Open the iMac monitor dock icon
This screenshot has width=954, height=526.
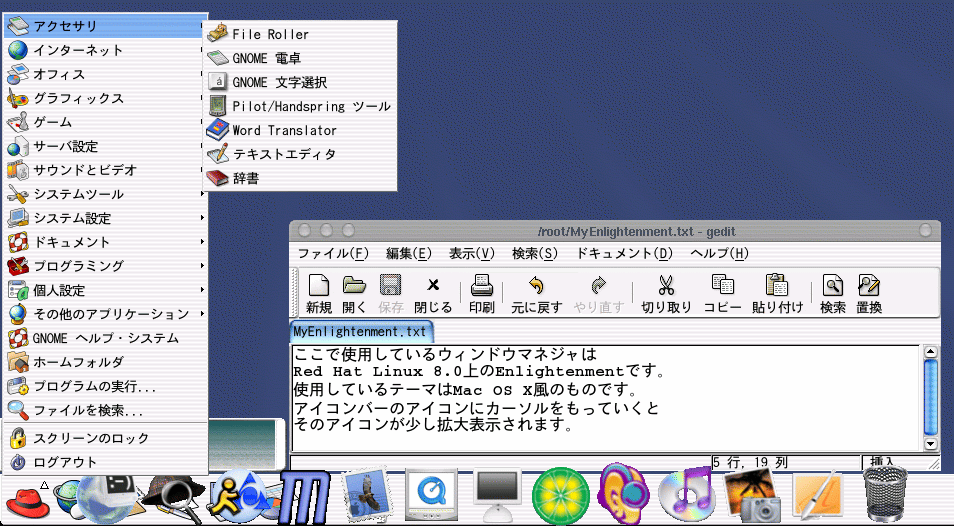point(498,496)
